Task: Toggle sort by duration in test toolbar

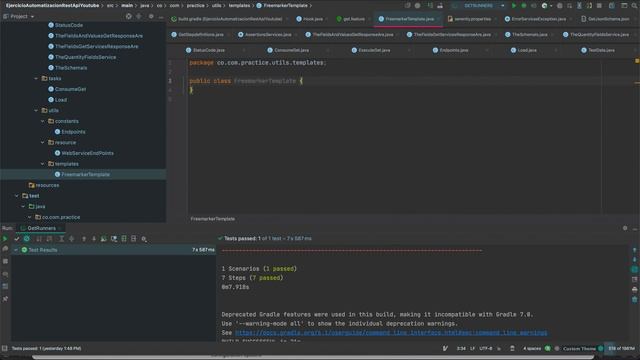Action: tap(49, 239)
